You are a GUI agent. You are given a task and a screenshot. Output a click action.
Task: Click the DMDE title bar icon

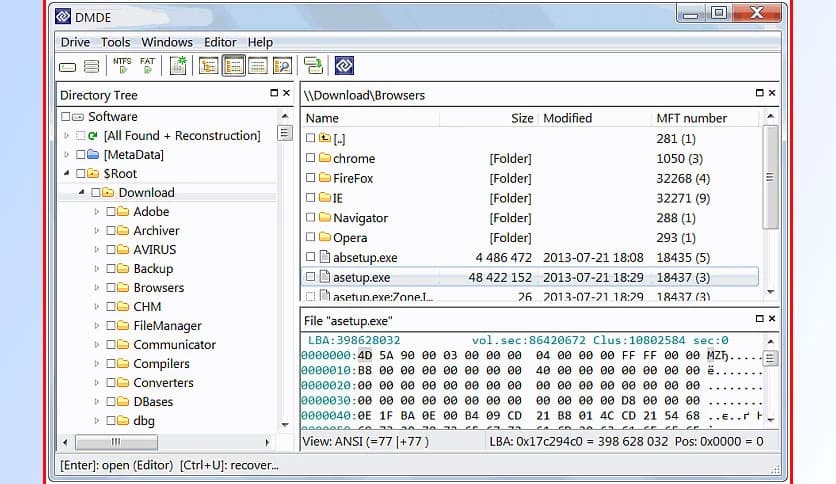point(63,17)
